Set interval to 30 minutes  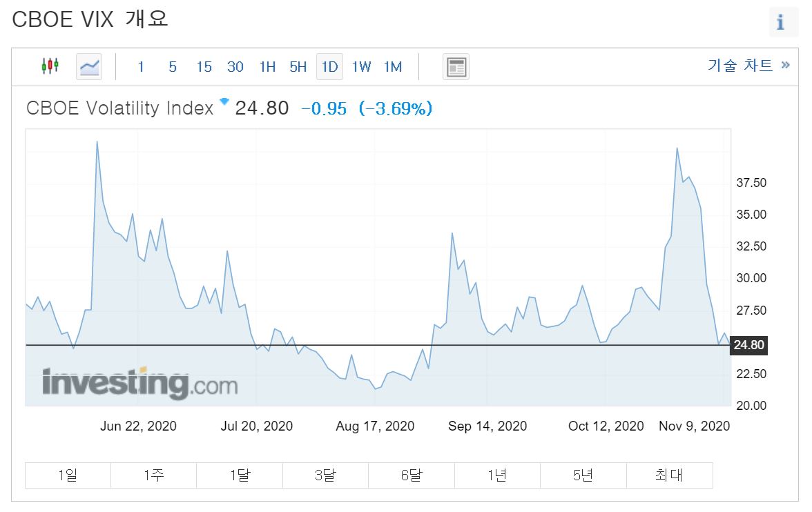235,67
